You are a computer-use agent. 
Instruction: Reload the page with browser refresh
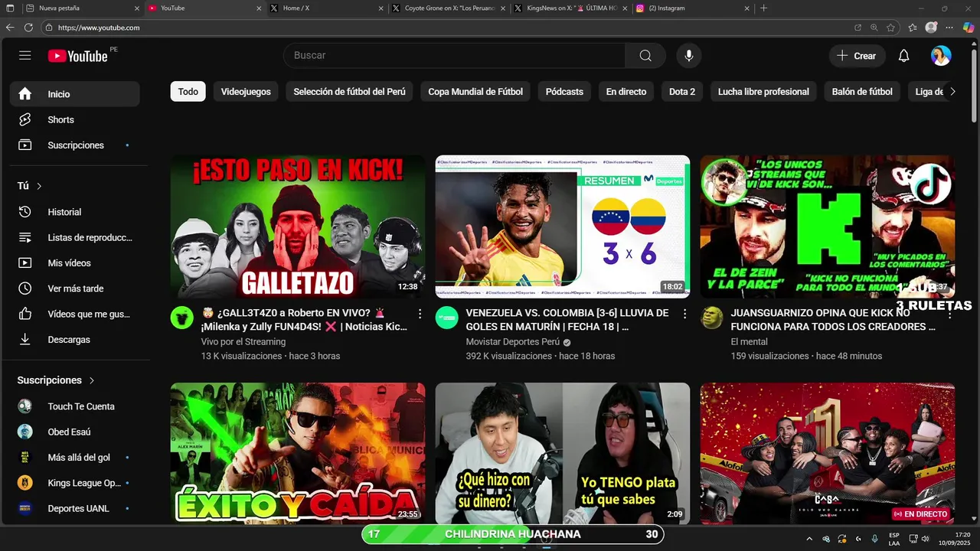tap(28, 28)
